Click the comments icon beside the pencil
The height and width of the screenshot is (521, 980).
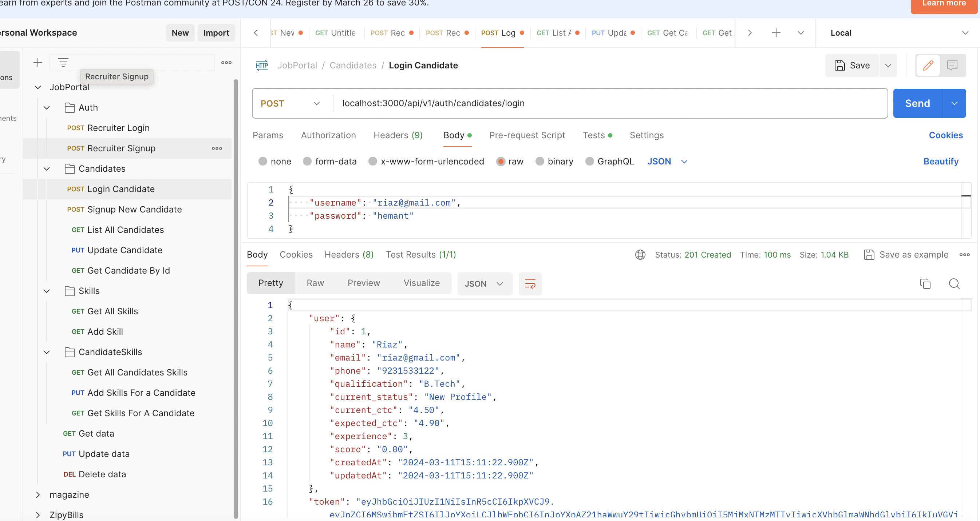[x=952, y=65]
